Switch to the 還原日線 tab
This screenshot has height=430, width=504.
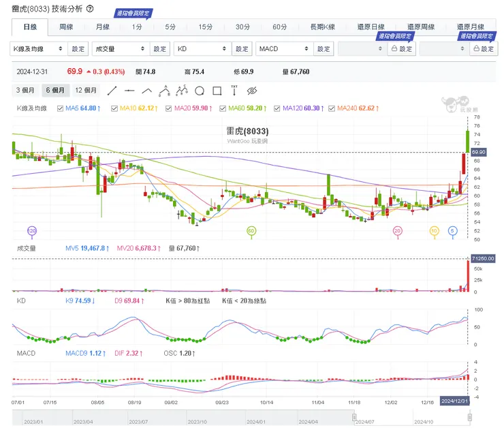click(371, 27)
